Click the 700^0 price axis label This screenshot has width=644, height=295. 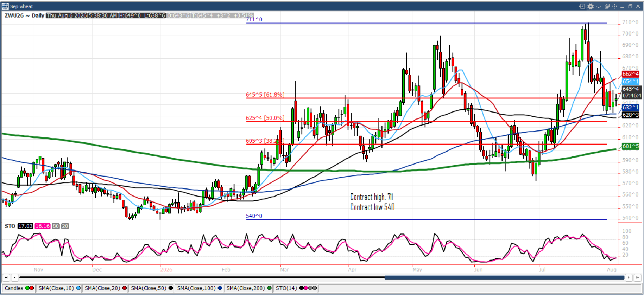(x=630, y=34)
